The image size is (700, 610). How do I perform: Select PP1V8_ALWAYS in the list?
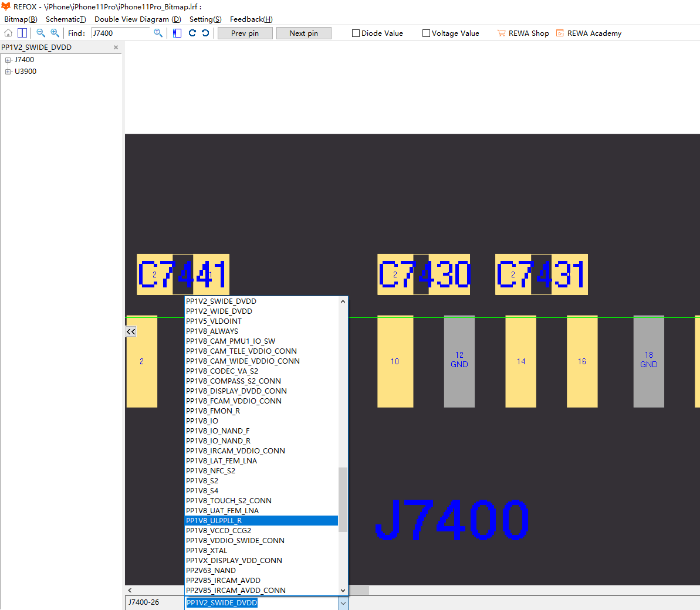point(261,331)
